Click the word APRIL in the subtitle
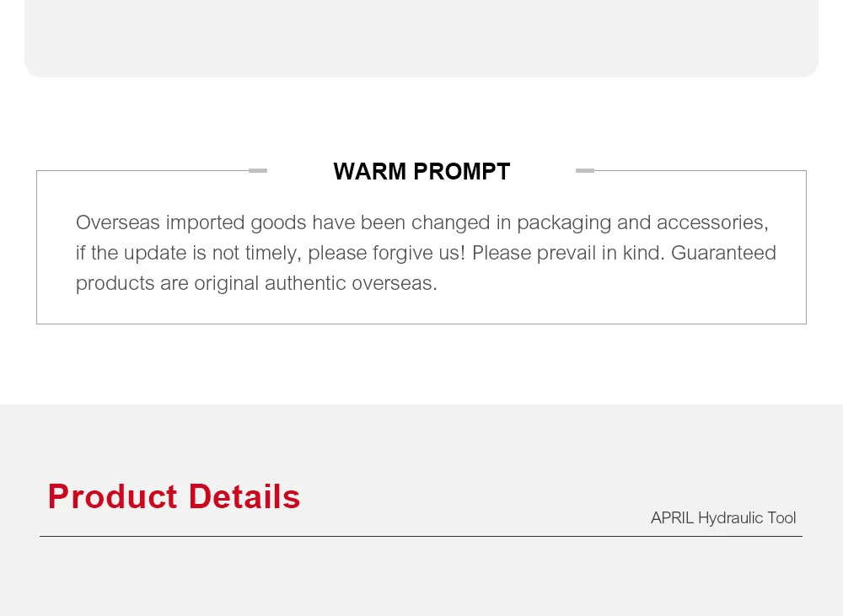 (x=672, y=518)
